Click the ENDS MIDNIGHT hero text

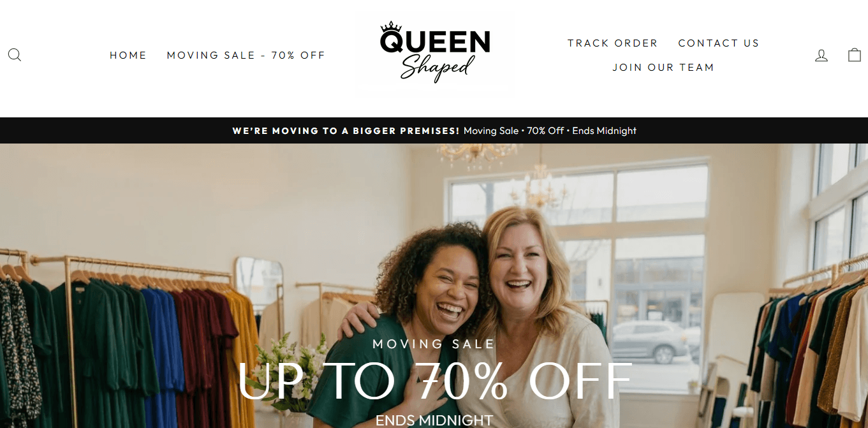click(x=434, y=420)
